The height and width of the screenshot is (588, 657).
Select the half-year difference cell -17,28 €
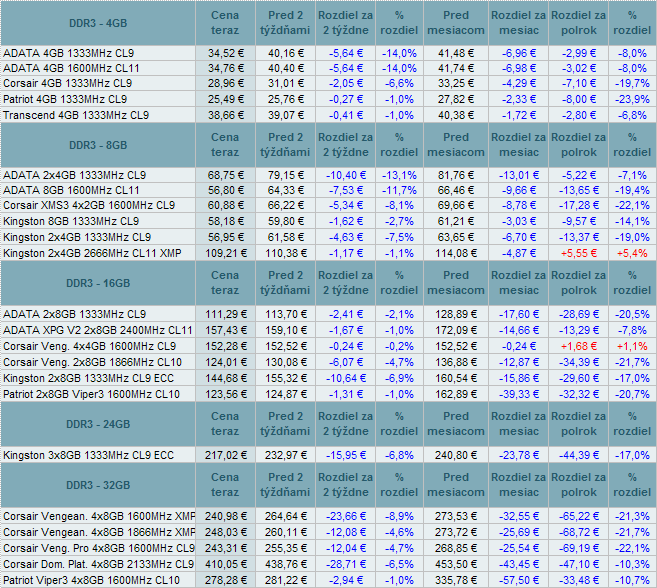[578, 205]
